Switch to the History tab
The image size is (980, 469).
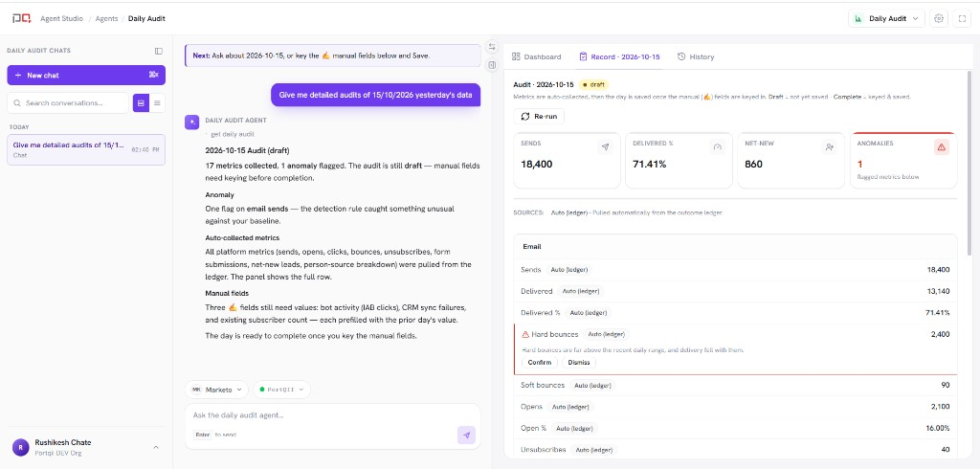(696, 56)
